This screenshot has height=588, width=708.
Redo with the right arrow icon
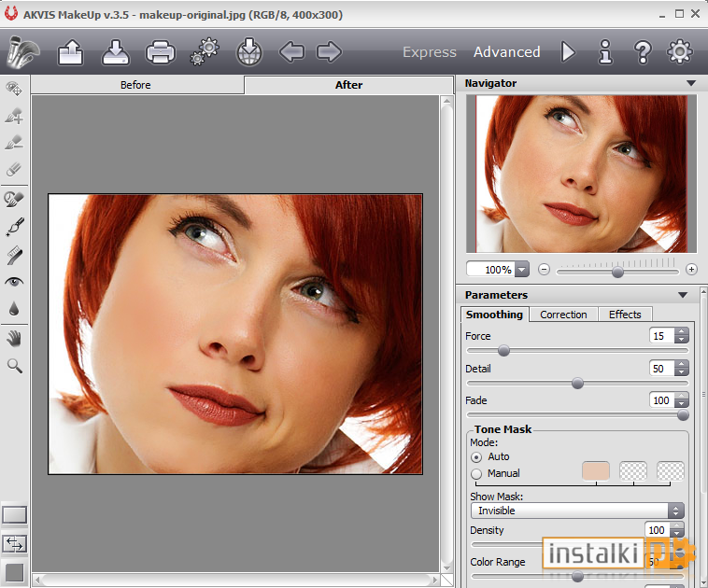(x=329, y=52)
